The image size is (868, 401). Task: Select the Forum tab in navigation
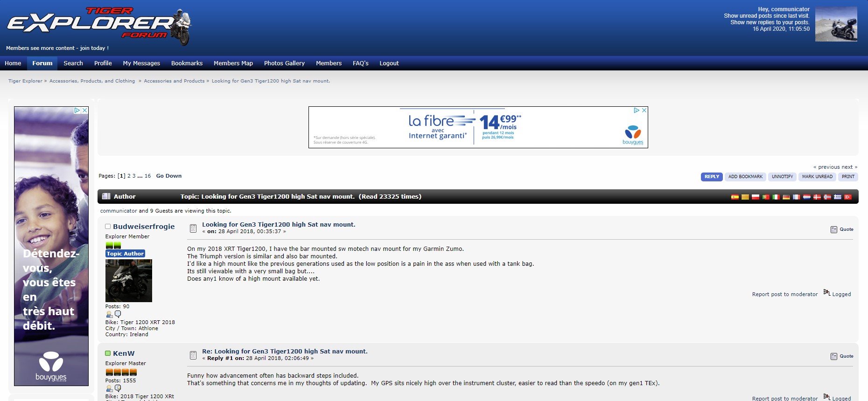(x=42, y=63)
